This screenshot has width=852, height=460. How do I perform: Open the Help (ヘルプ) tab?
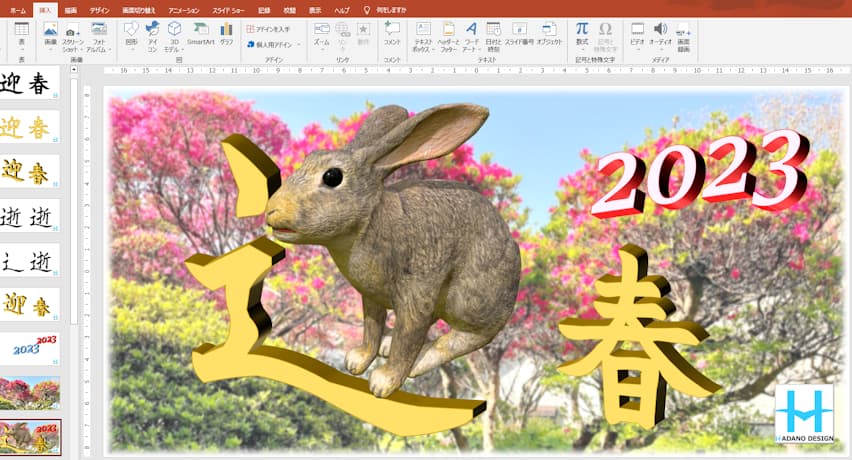coord(342,10)
